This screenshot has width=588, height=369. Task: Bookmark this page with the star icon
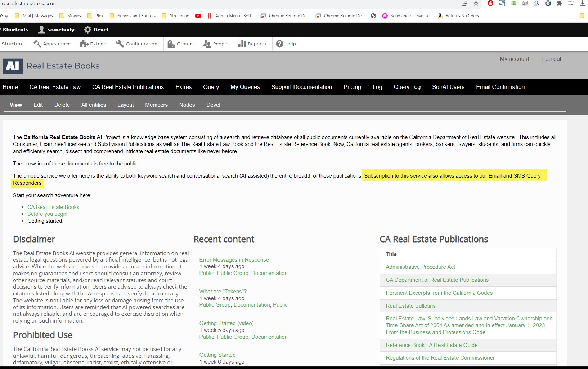pos(476,3)
